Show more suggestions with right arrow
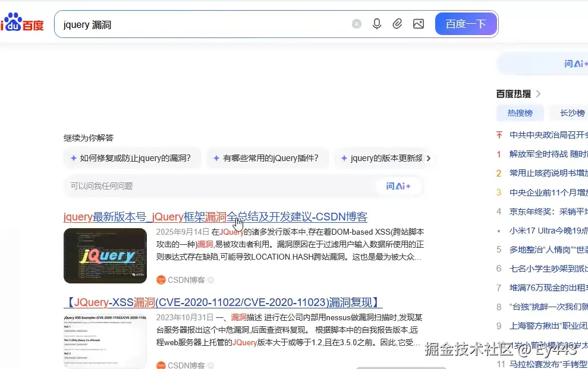 (429, 158)
